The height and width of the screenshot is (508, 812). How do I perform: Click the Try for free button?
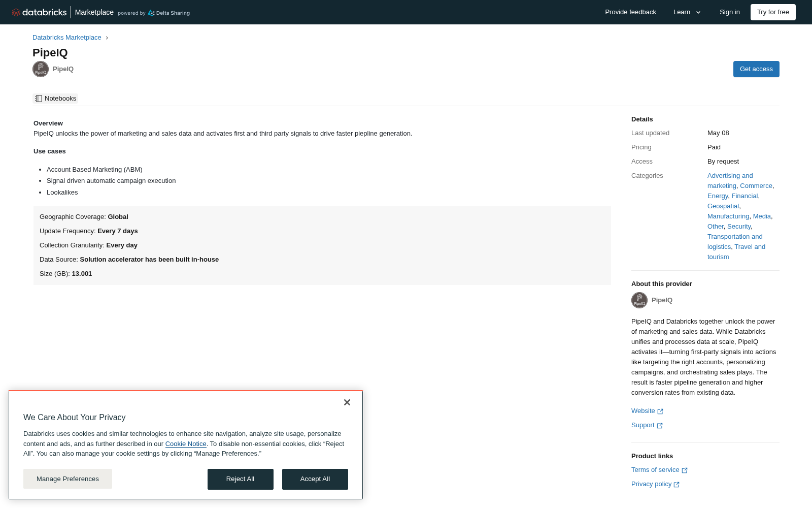click(773, 12)
